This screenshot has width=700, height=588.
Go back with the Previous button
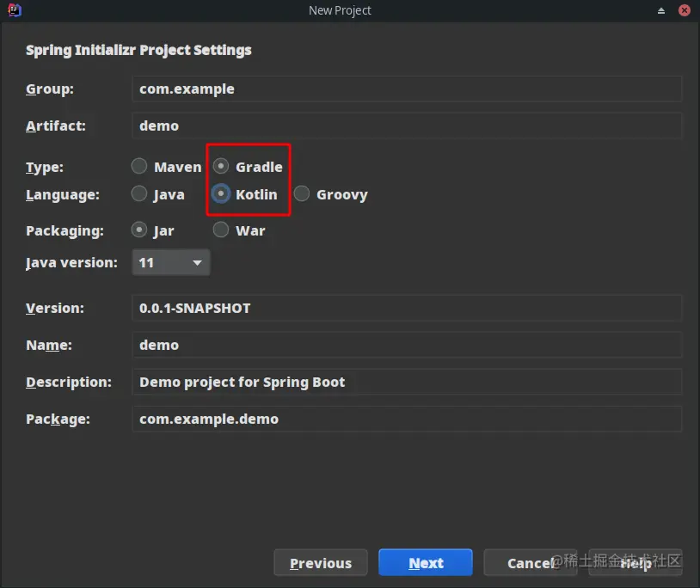point(321,563)
